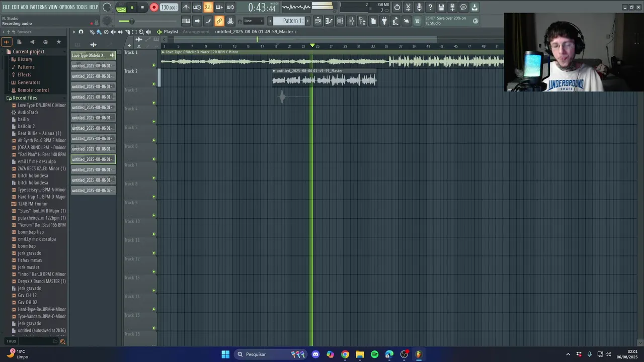Open the ADD menu
Screen dimensions: 644x362
(x=25, y=7)
